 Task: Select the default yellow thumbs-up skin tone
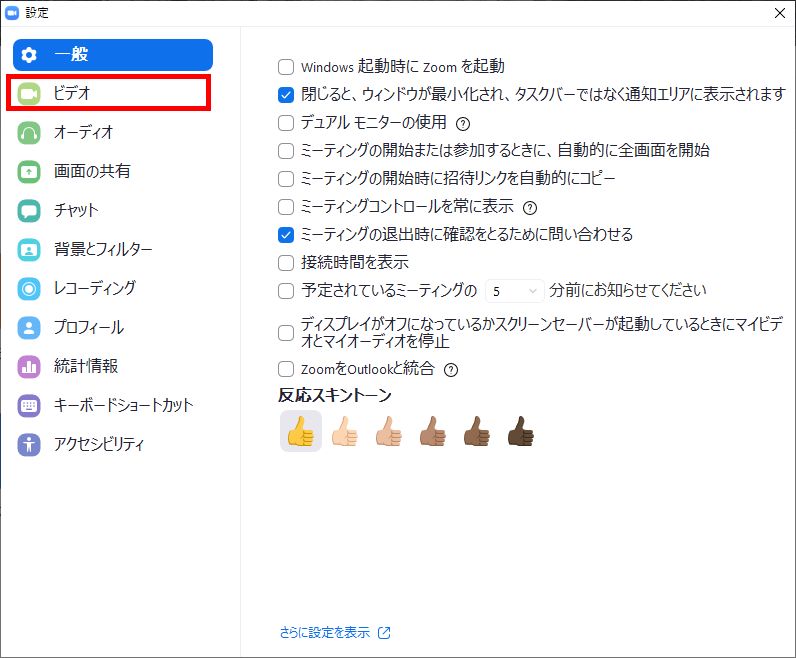point(301,431)
